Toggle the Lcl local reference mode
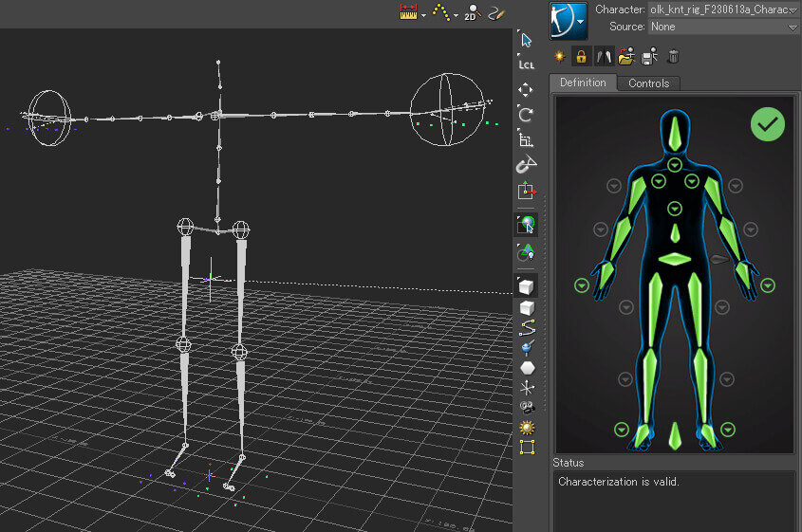 click(526, 64)
